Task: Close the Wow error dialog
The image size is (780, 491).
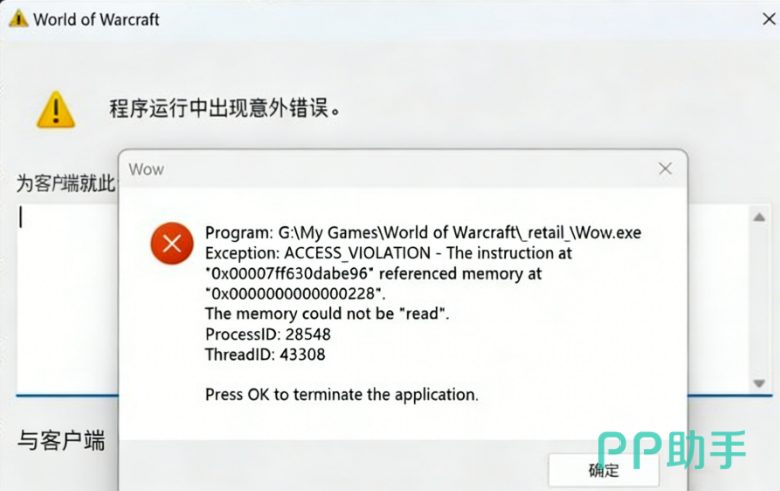Action: [x=665, y=169]
